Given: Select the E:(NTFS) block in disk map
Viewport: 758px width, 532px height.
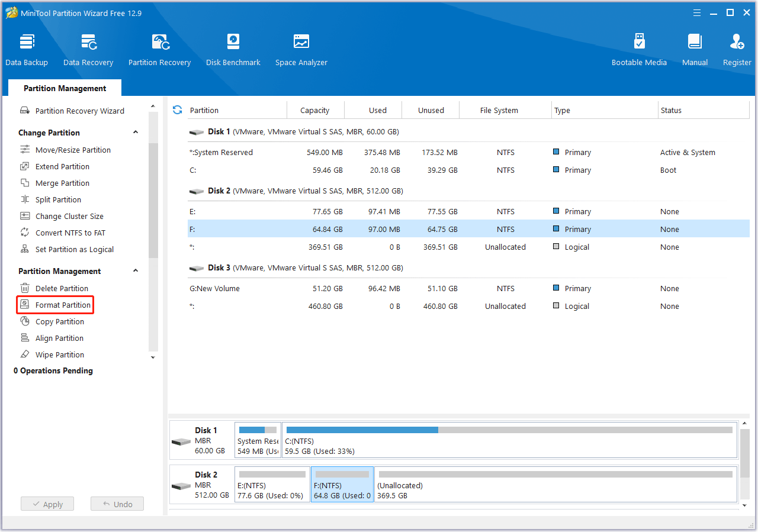Looking at the screenshot, I should [x=272, y=484].
